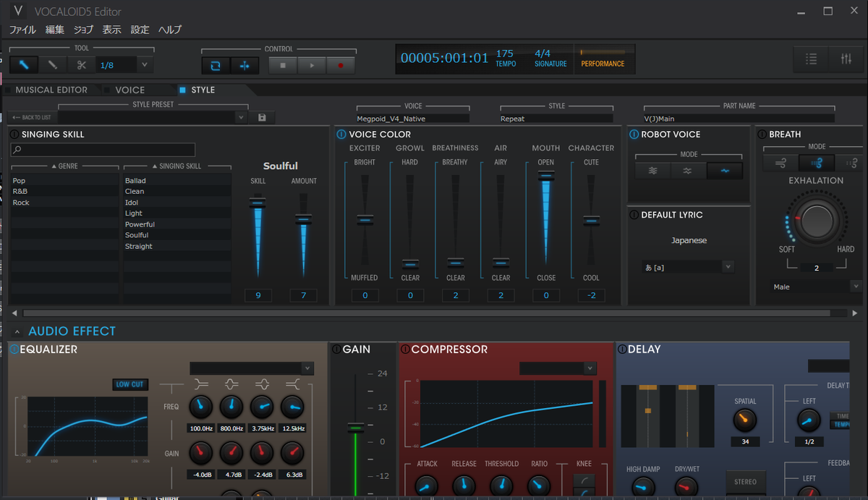Toggle the Gain power button
The height and width of the screenshot is (500, 868).
coord(336,349)
